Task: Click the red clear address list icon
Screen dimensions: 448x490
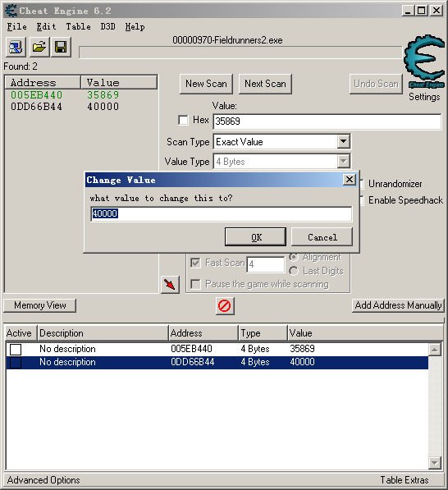Action: [x=225, y=305]
